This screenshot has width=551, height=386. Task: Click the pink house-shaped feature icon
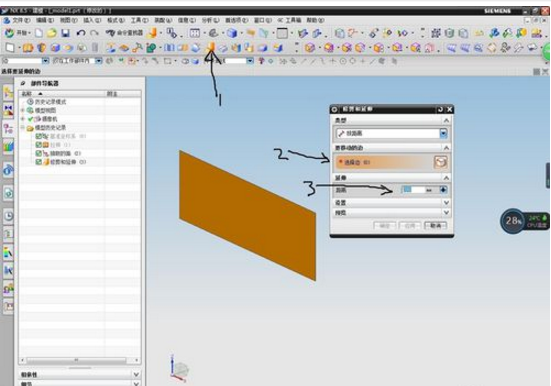429,47
